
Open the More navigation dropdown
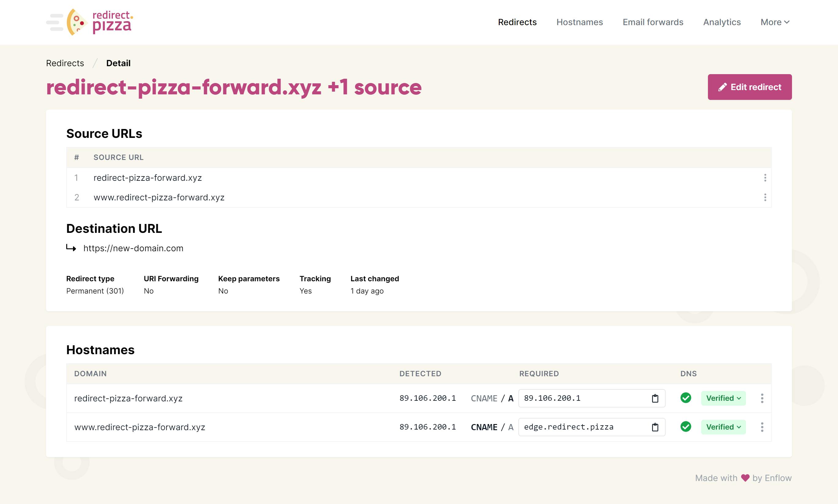click(775, 22)
